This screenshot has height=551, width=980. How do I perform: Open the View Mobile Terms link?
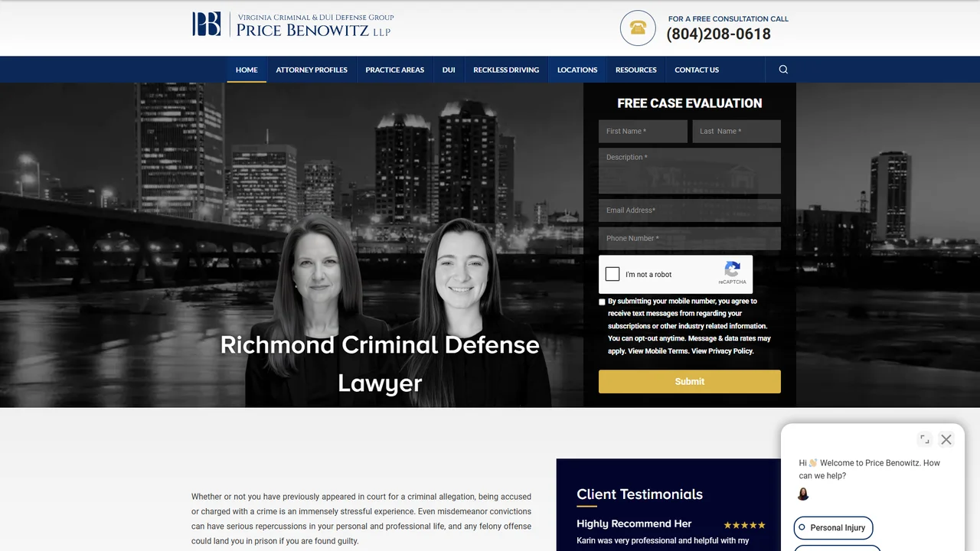pos(658,351)
